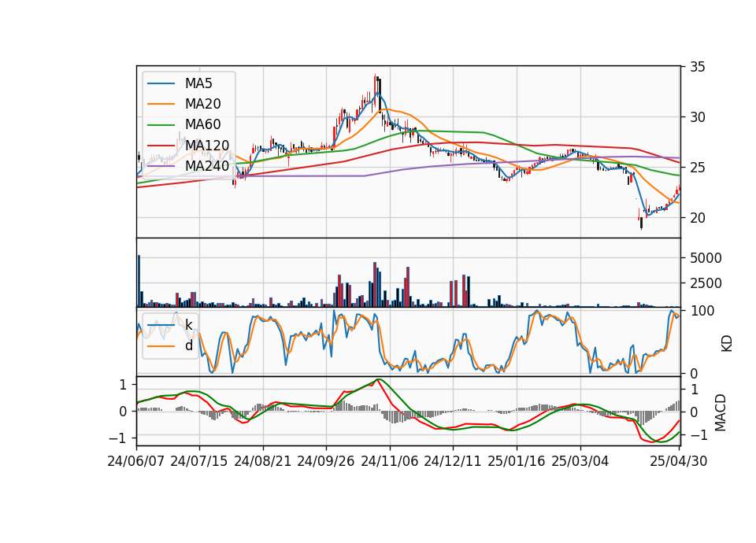Click the volume axis value 2500
Screen dimensions: 756x543
click(706, 283)
